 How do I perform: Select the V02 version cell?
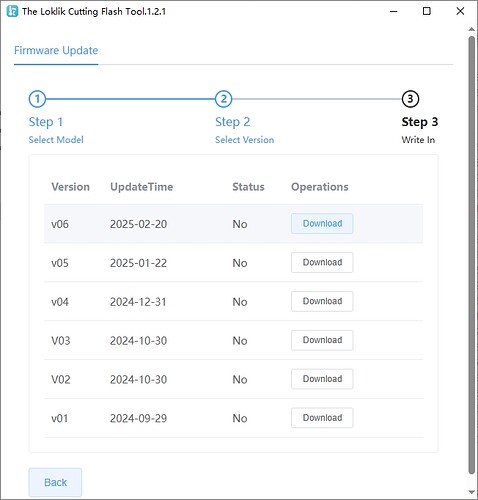pos(61,380)
